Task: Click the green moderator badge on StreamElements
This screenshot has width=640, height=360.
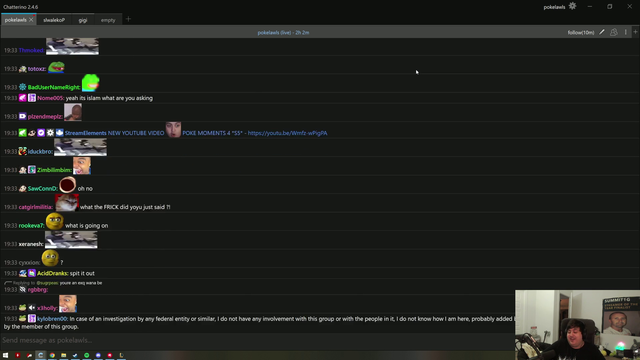Action: 22,133
